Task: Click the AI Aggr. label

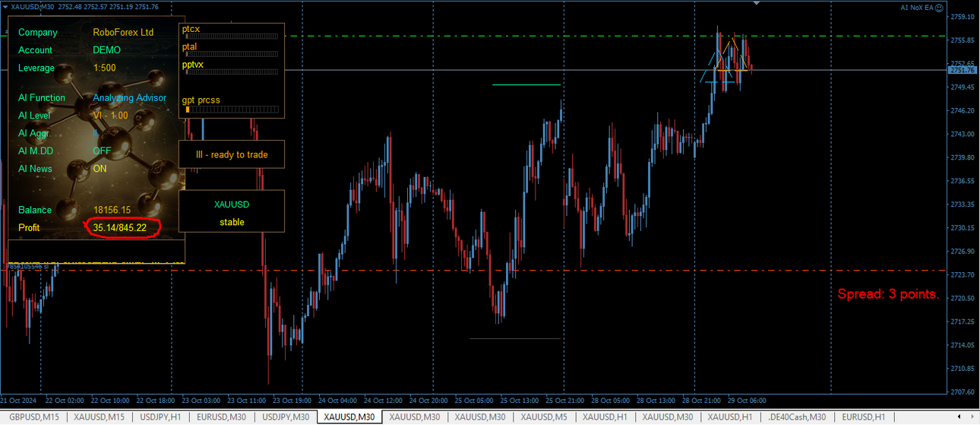Action: [34, 133]
